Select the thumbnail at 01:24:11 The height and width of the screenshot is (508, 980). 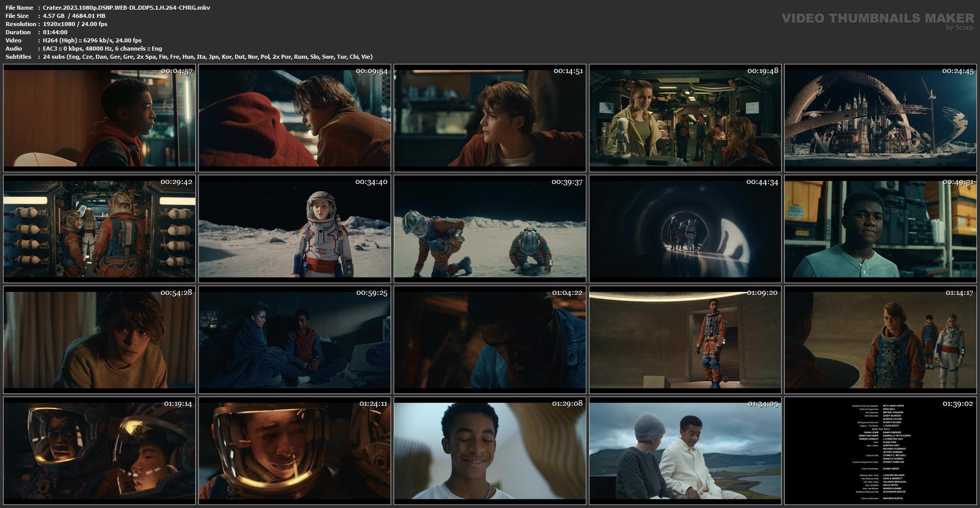[x=294, y=451]
